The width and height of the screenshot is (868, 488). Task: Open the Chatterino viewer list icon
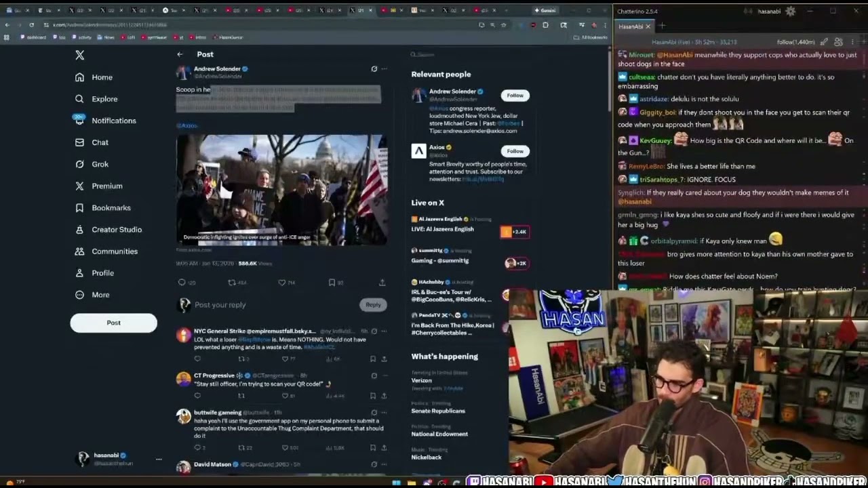pos(838,42)
